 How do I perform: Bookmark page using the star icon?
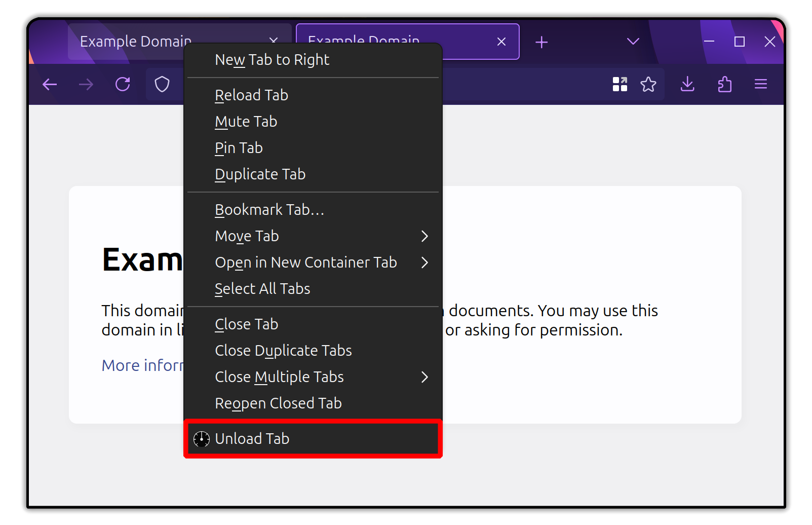[648, 84]
